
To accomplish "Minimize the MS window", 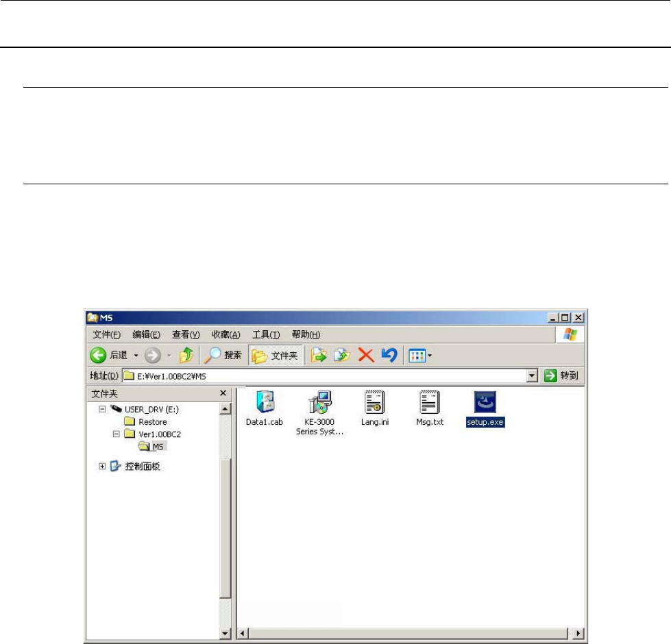I will click(x=553, y=318).
